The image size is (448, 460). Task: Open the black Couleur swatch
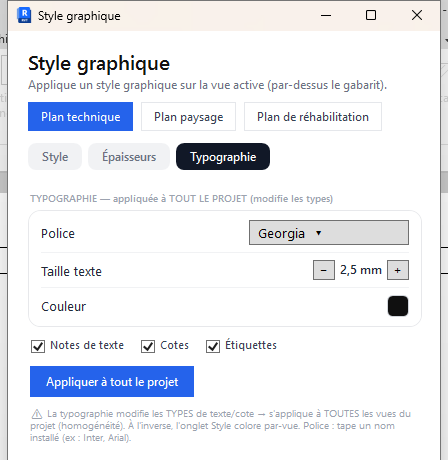click(398, 306)
